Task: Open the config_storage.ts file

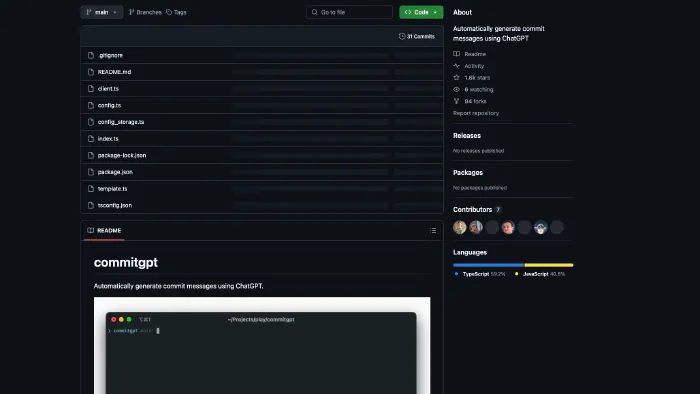Action: coord(121,122)
